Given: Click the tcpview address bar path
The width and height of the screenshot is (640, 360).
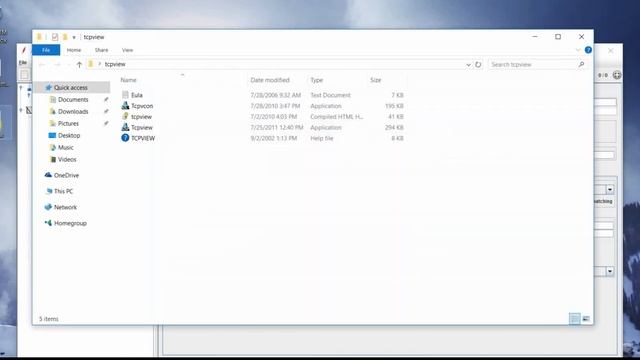Looking at the screenshot, I should (x=115, y=64).
